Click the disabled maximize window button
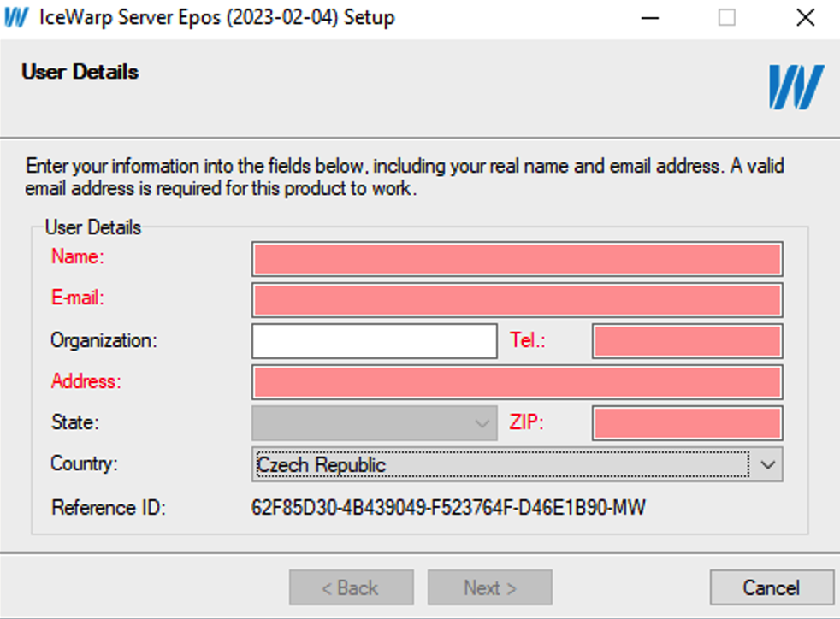Screen dimensions: 840x619 click(x=726, y=18)
